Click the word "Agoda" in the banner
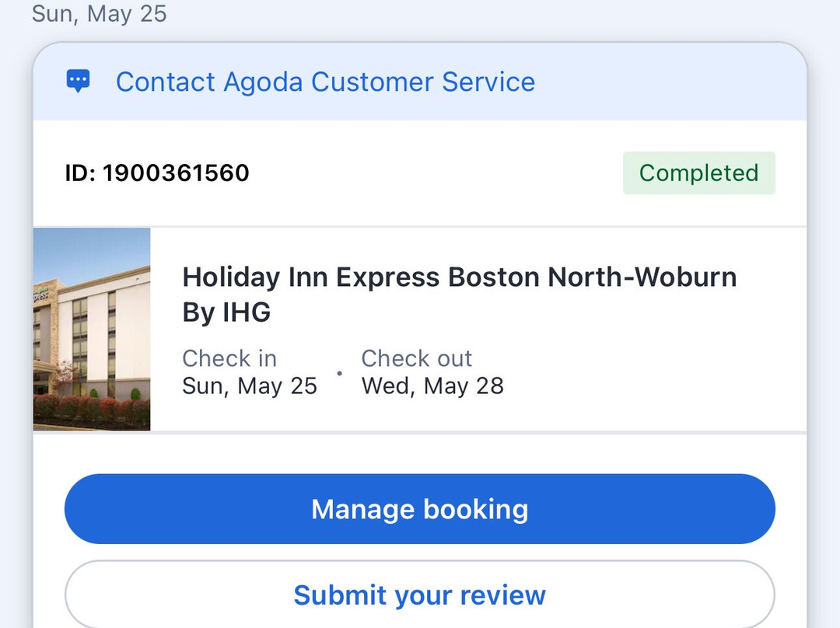Screen dimensions: 840x628 coord(263,82)
